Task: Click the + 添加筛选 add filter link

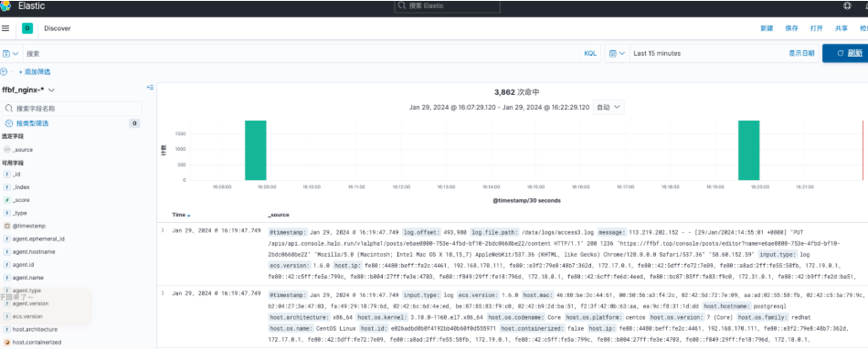Action: tap(35, 72)
